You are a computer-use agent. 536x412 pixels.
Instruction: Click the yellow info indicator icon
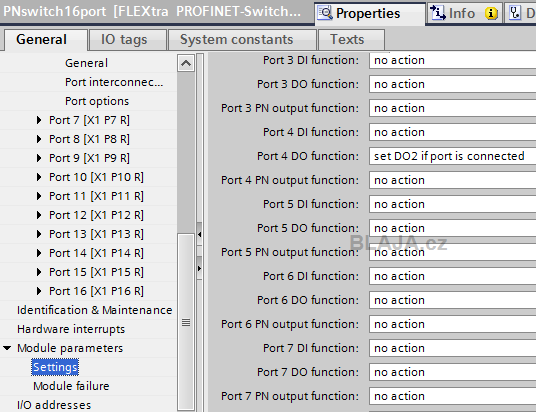pos(491,13)
